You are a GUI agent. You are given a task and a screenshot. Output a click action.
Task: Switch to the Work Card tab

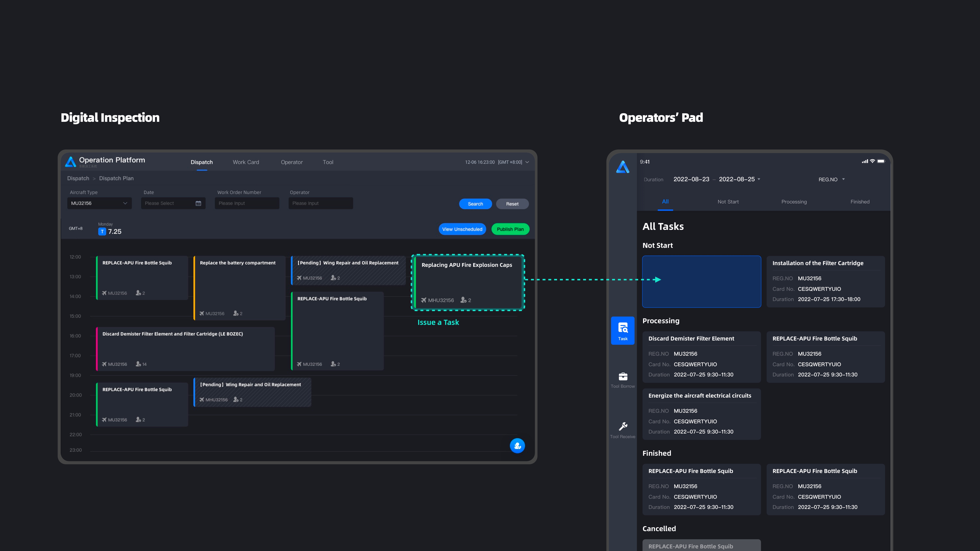point(246,162)
